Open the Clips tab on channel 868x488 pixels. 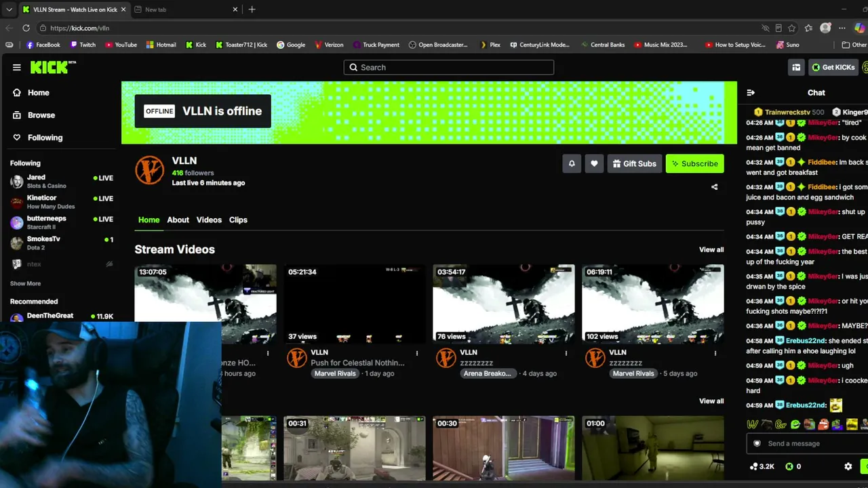(x=238, y=220)
